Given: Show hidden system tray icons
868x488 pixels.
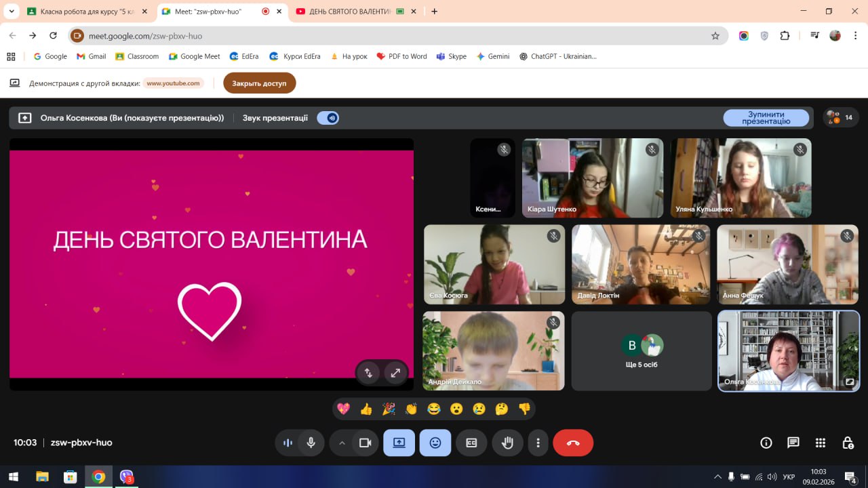Looking at the screenshot, I should pyautogui.click(x=718, y=477).
